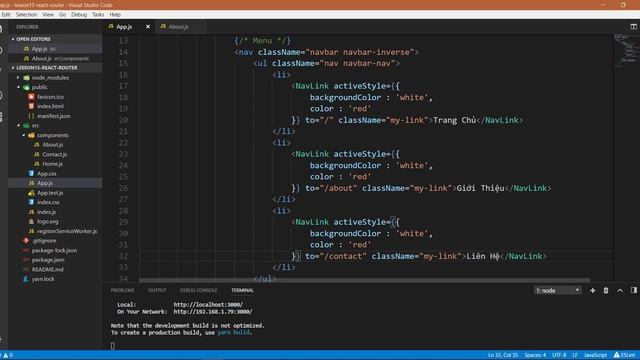Open README.md file
Viewport: 640px width, 360px height.
click(47, 269)
